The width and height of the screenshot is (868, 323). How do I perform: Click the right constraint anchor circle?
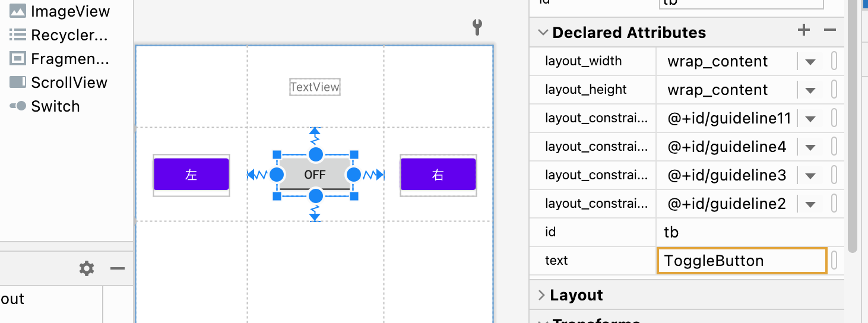point(354,175)
